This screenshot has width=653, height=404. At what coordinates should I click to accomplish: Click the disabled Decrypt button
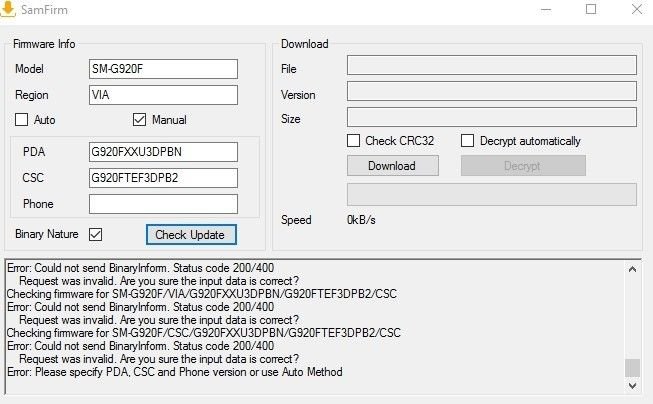[x=523, y=166]
